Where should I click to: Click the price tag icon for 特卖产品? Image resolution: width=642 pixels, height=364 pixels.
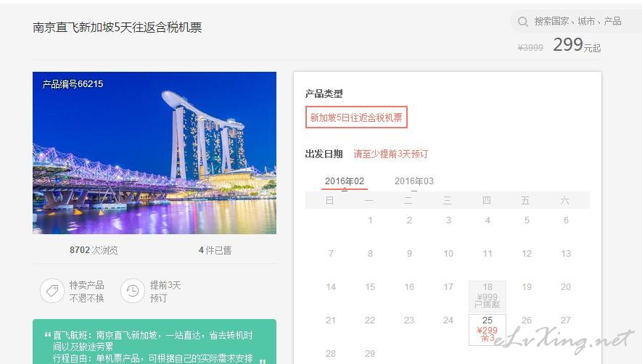[x=52, y=291]
